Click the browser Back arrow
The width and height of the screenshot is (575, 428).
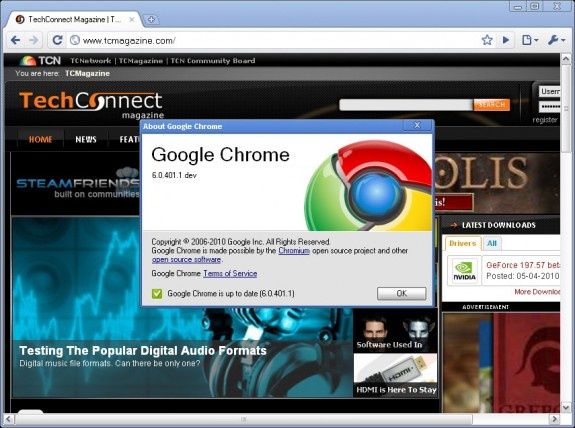[15, 40]
